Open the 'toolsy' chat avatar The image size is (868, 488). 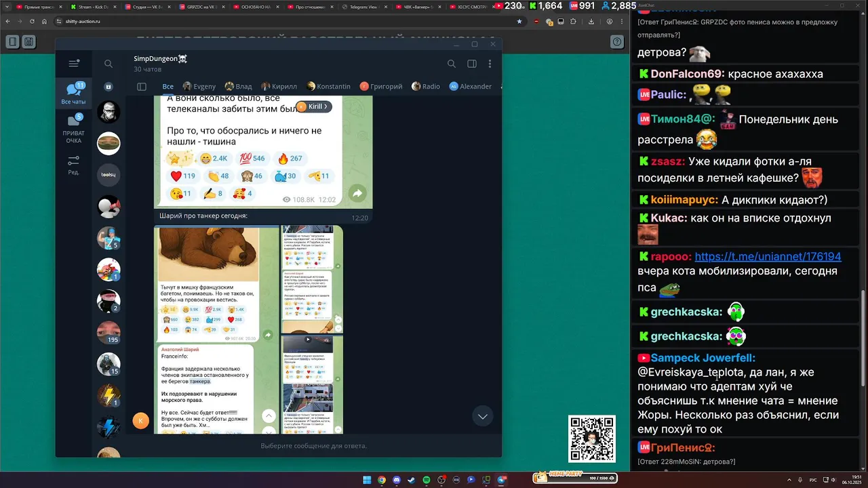(108, 175)
